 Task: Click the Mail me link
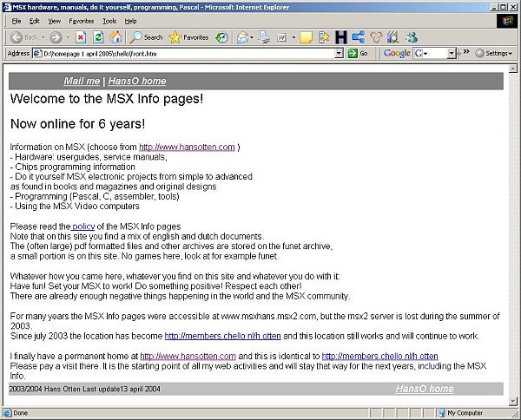[82, 81]
